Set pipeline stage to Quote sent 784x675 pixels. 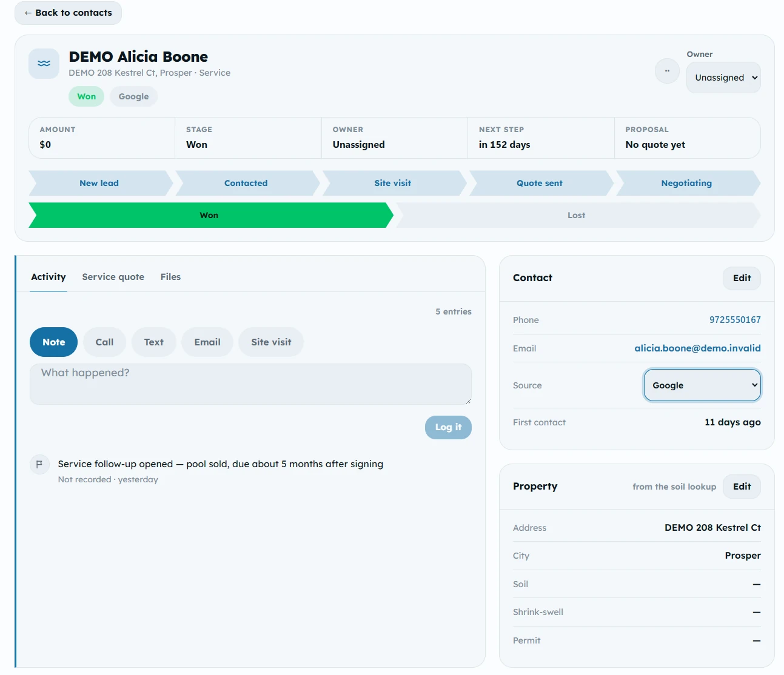pyautogui.click(x=540, y=183)
